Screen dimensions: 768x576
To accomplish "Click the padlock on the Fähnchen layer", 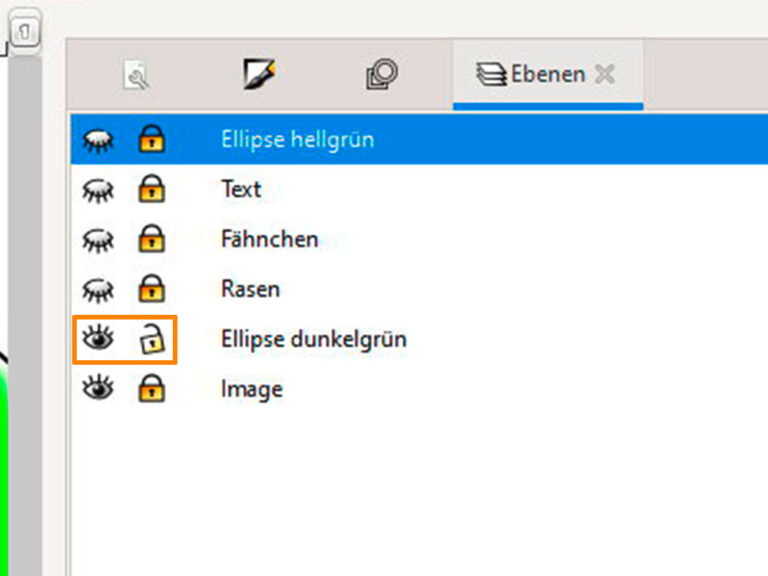I will point(152,239).
